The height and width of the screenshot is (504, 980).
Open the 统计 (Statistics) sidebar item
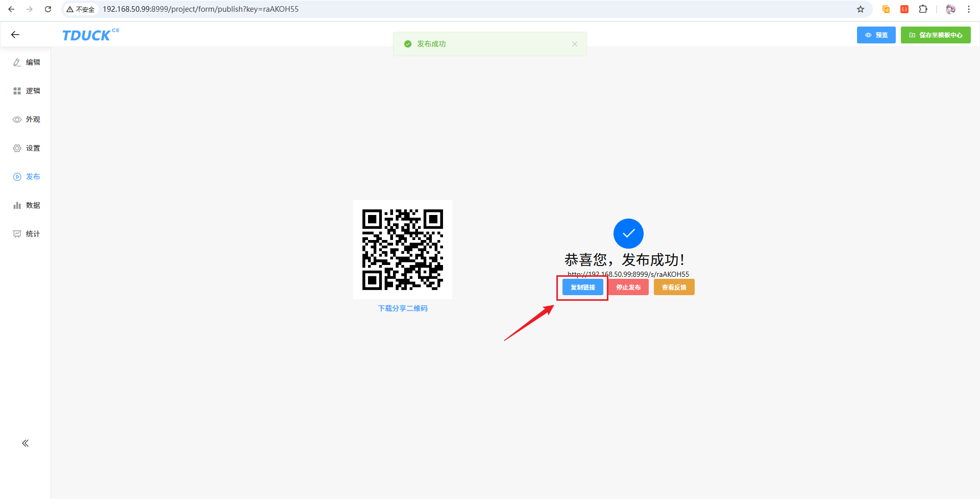coord(27,234)
